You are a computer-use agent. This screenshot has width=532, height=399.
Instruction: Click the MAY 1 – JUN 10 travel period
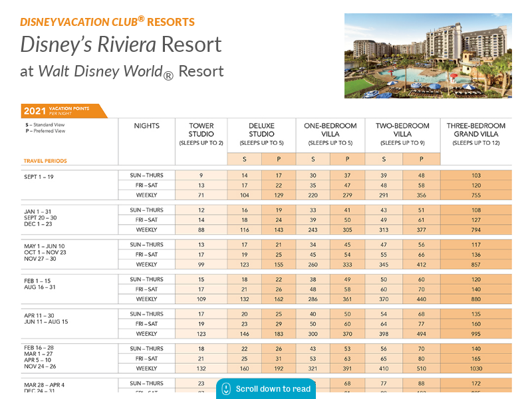pos(44,245)
